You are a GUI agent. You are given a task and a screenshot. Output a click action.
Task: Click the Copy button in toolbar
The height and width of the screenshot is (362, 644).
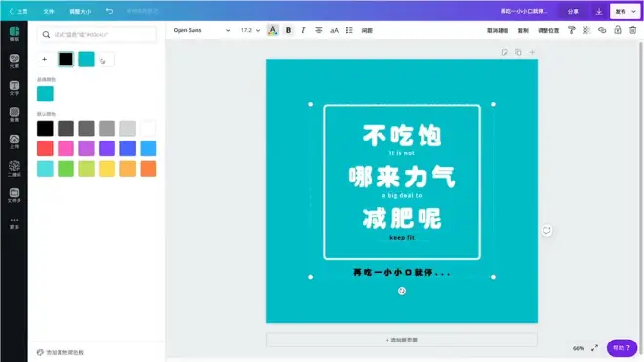point(523,30)
